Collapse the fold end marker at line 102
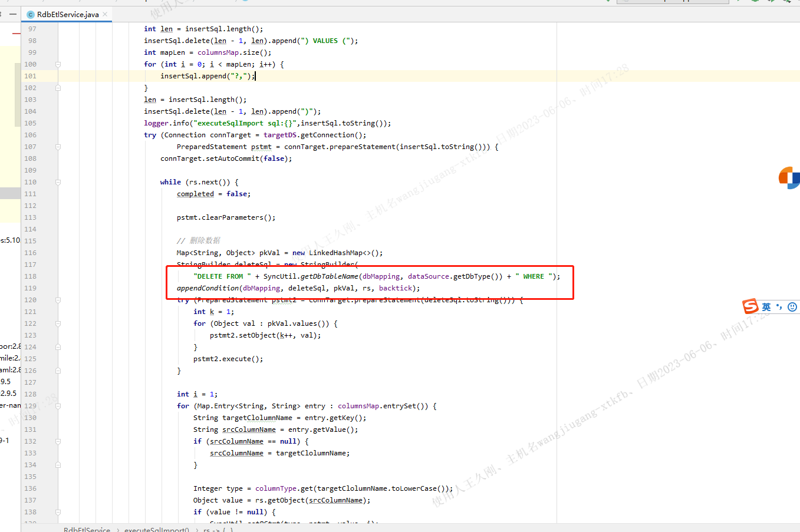The height and width of the screenshot is (532, 800). pyautogui.click(x=58, y=88)
